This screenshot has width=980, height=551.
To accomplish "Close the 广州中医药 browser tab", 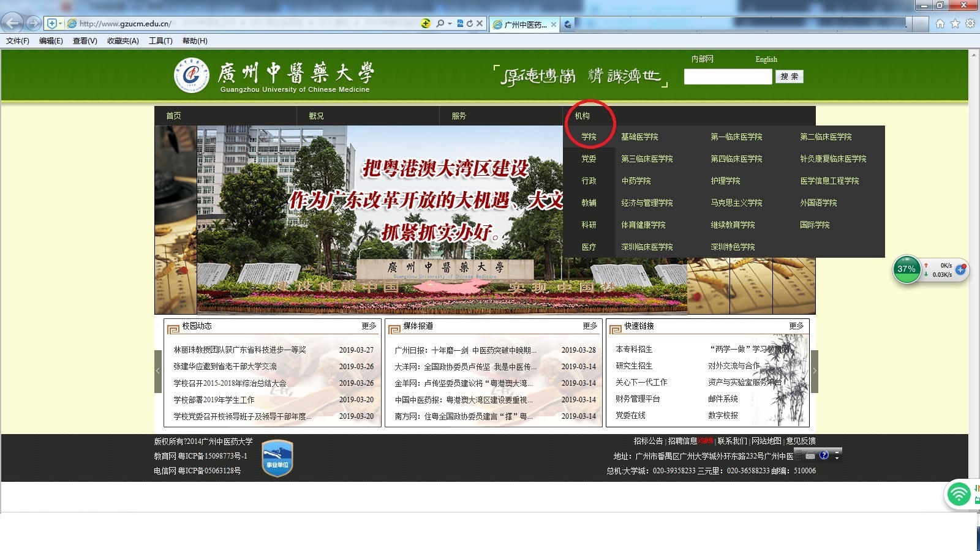I will (x=554, y=24).
